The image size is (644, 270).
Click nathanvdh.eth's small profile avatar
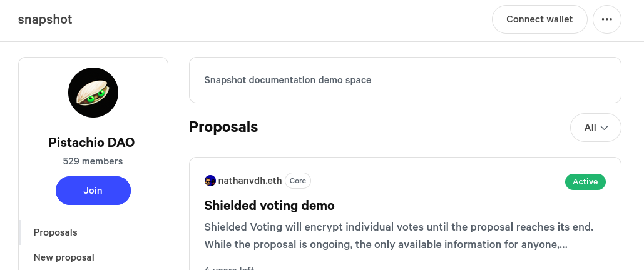210,181
